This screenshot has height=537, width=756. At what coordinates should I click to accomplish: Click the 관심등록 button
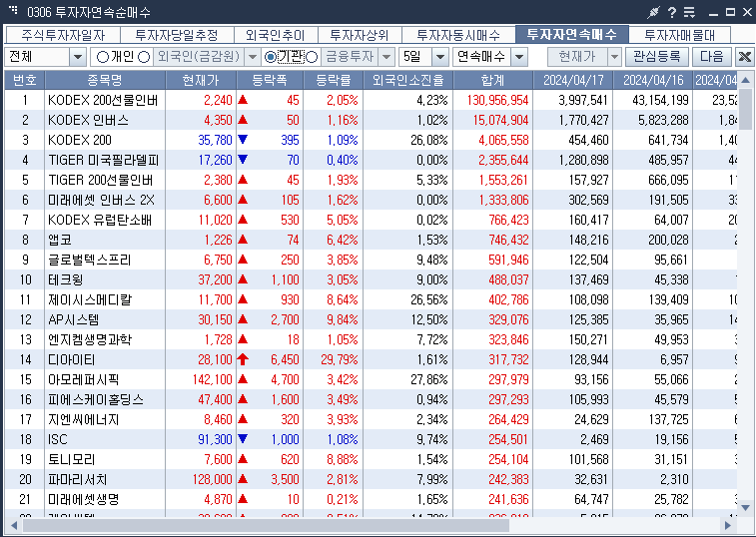pos(657,57)
